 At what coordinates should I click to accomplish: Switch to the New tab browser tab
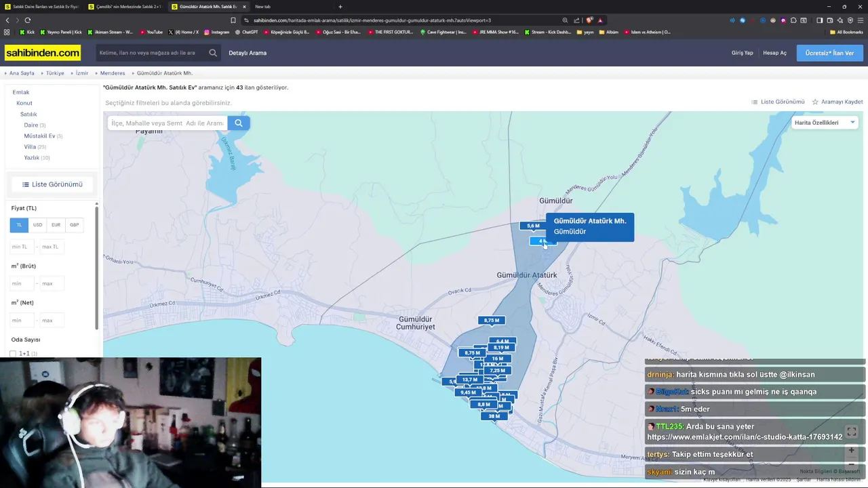(262, 6)
